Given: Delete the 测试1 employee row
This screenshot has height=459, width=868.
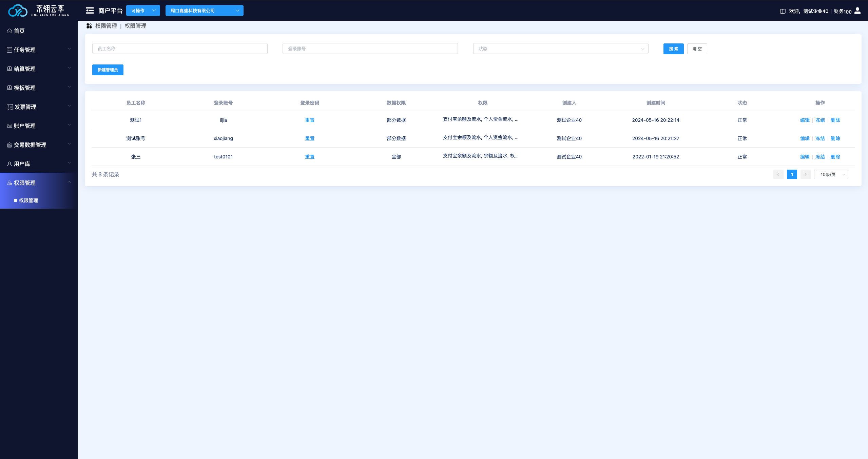Looking at the screenshot, I should pos(835,120).
